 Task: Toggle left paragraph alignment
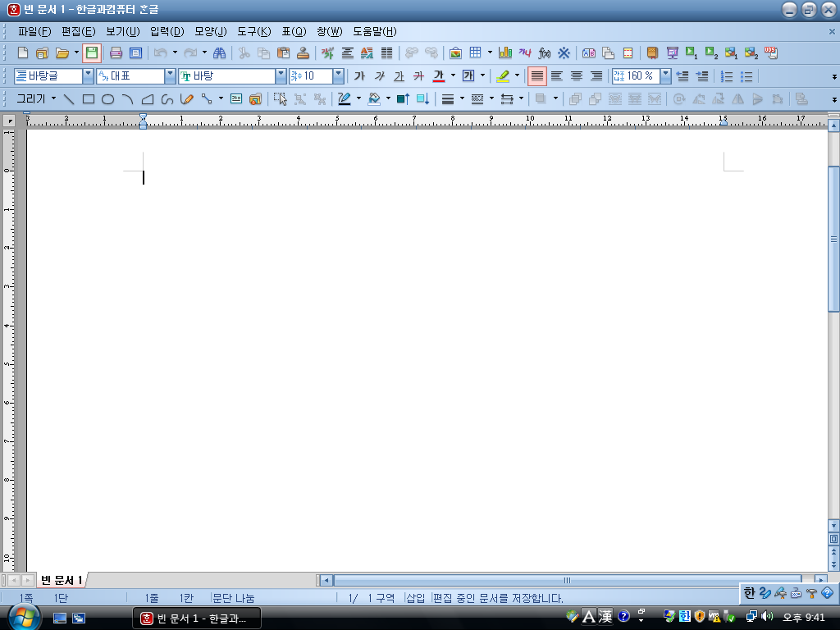pos(557,76)
